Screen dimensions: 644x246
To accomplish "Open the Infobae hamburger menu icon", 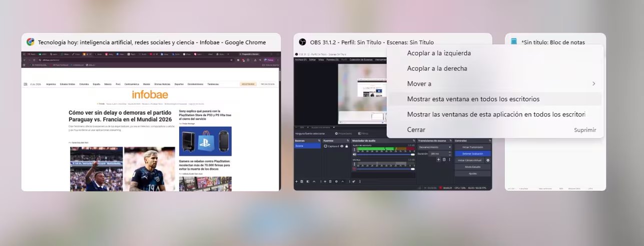I will click(x=26, y=84).
